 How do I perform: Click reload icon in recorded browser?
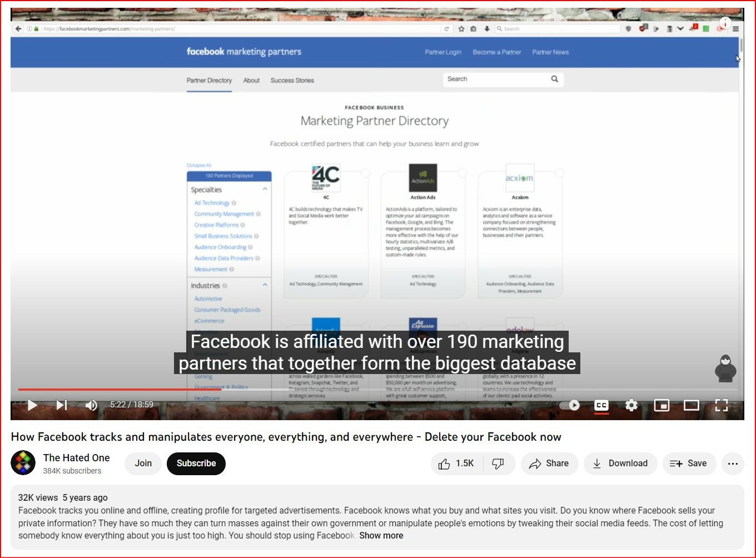coord(446,29)
